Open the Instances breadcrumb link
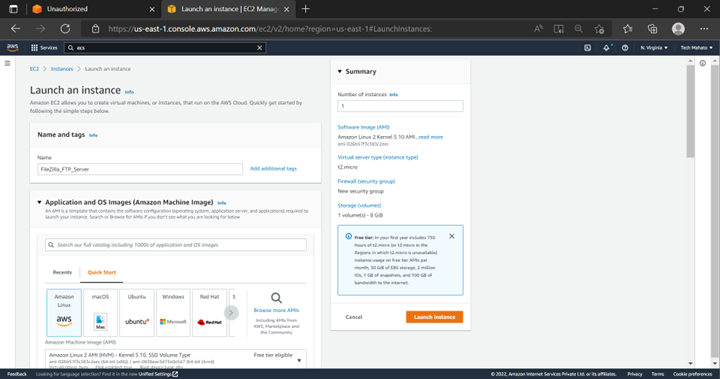Image resolution: width=720 pixels, height=379 pixels. point(62,69)
